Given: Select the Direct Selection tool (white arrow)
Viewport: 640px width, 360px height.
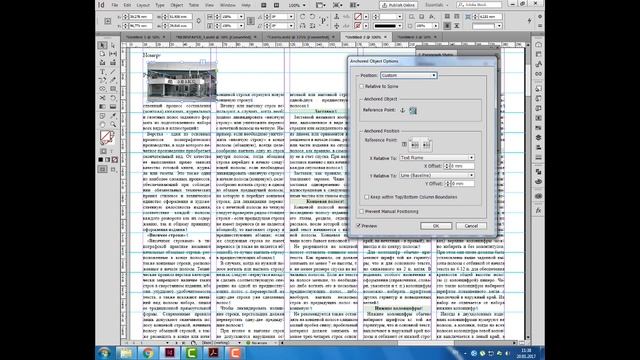Looking at the screenshot, I should coord(113,45).
